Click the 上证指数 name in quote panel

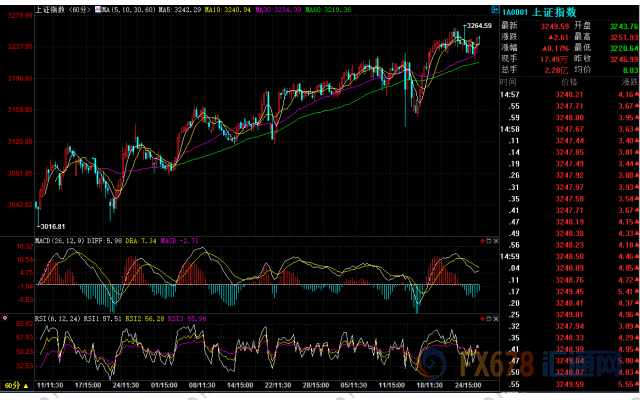click(x=554, y=12)
